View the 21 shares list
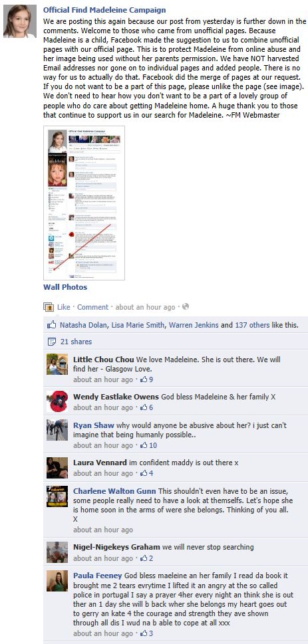308x644 pixels. 76,342
